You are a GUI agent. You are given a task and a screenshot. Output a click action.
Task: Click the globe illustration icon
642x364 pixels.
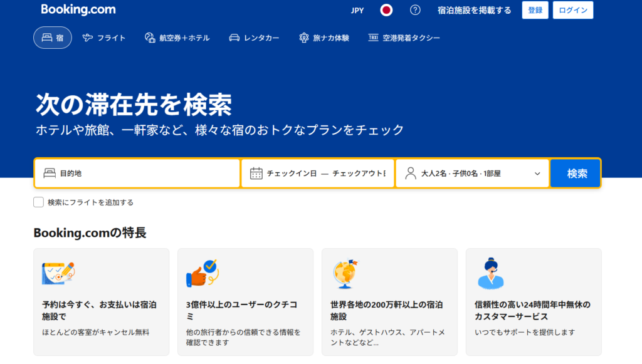345,273
